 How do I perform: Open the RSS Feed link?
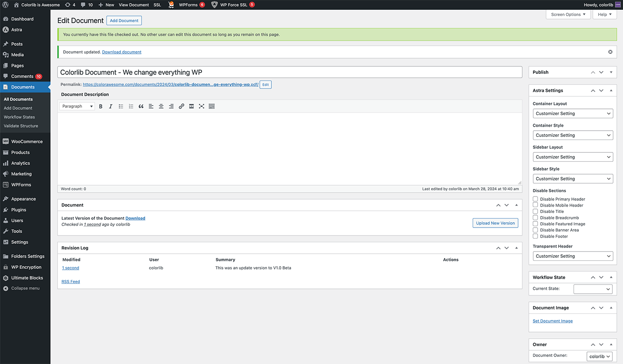[71, 282]
